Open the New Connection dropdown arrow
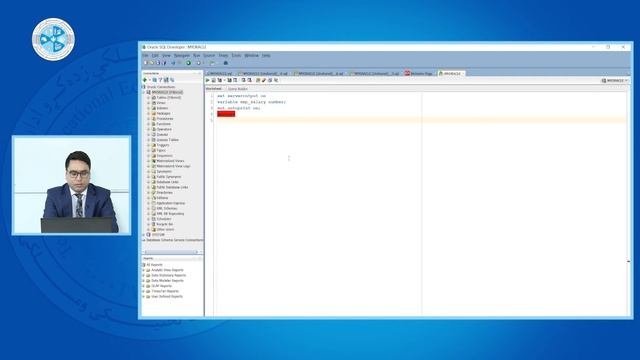The height and width of the screenshot is (360, 640). (149, 80)
